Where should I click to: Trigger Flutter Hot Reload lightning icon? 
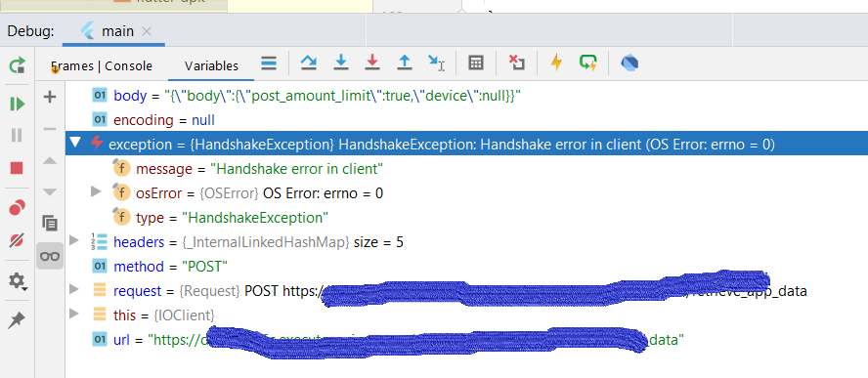[556, 63]
